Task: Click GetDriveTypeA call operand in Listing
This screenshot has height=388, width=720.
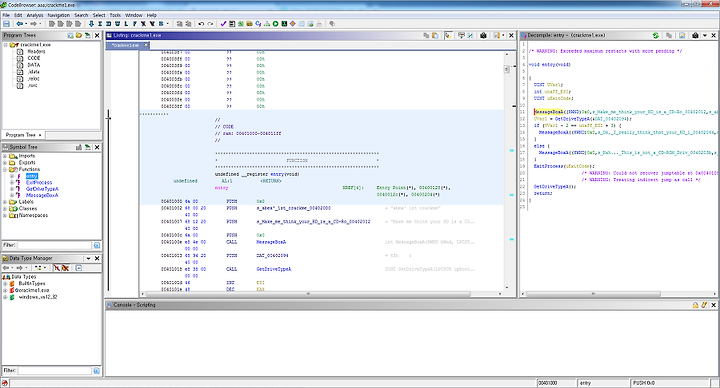Action: pos(274,269)
